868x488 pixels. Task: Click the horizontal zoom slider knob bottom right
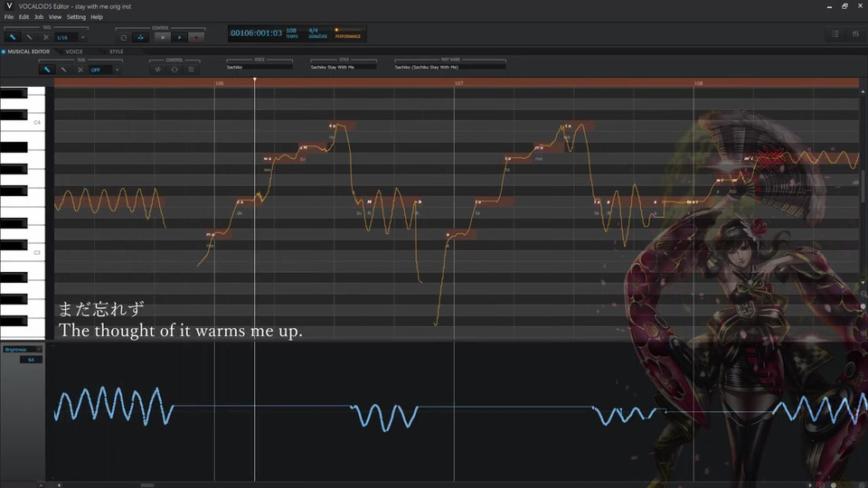834,485
